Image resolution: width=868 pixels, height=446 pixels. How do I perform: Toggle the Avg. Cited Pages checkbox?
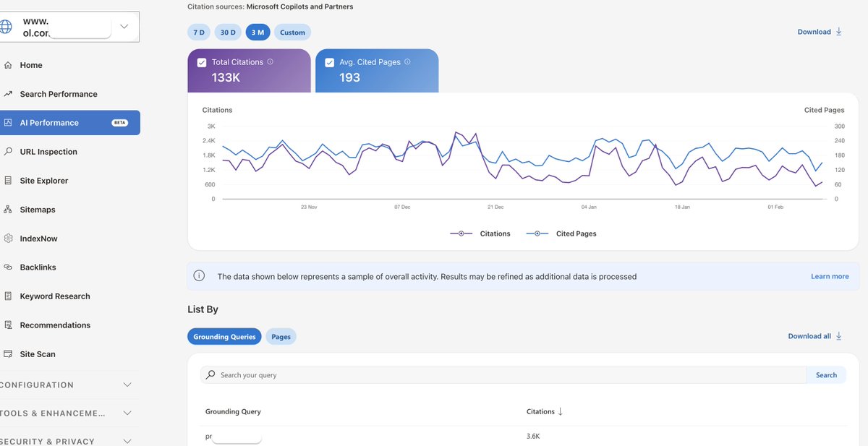(x=330, y=62)
